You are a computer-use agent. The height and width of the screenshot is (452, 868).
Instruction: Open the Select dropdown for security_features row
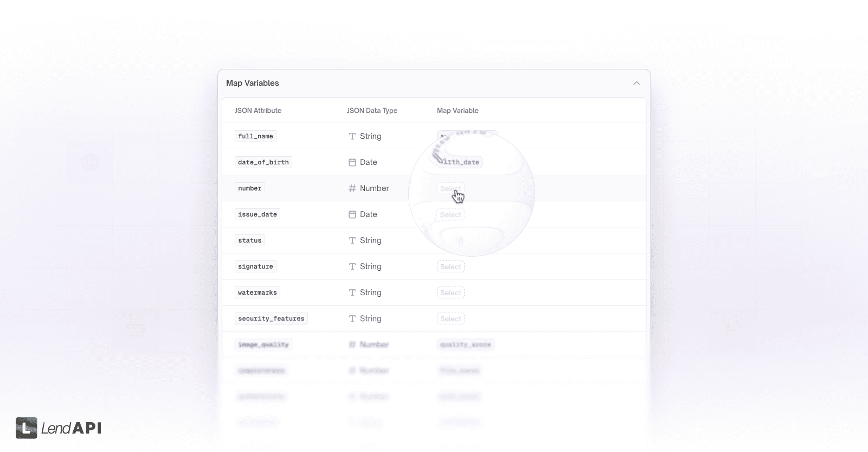451,319
